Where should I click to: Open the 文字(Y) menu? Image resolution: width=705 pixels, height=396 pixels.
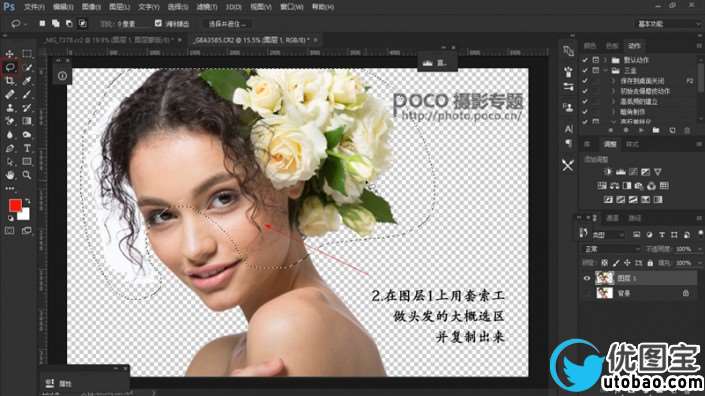[x=149, y=7]
